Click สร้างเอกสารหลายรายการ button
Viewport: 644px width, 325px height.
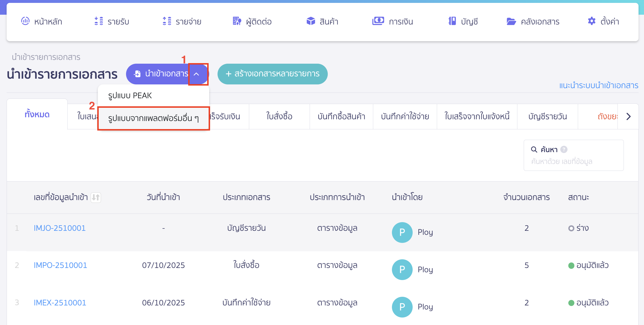coord(272,74)
